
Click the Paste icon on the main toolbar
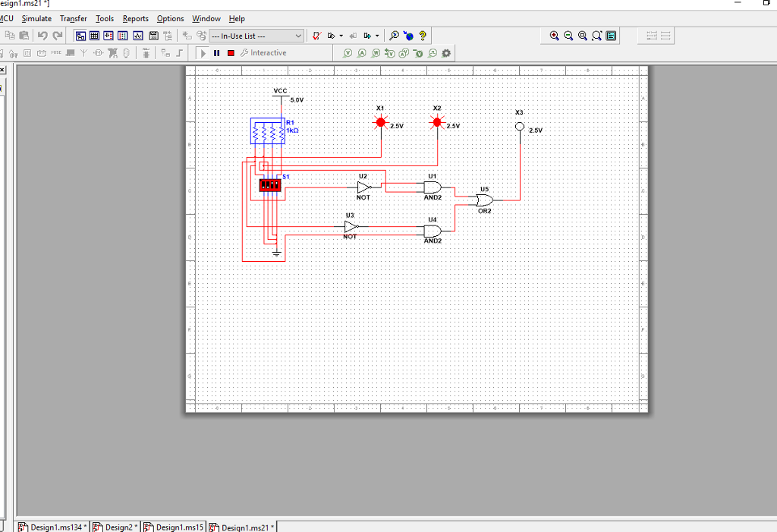24,35
